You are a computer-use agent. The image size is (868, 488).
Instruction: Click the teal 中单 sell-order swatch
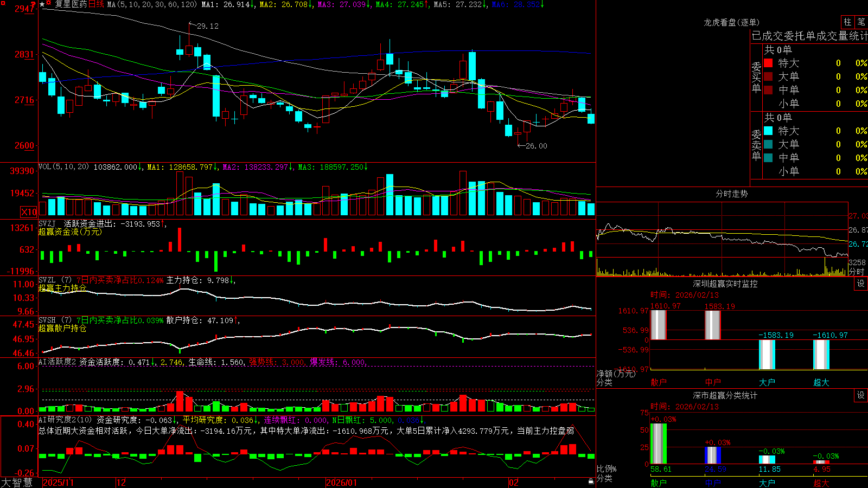768,158
